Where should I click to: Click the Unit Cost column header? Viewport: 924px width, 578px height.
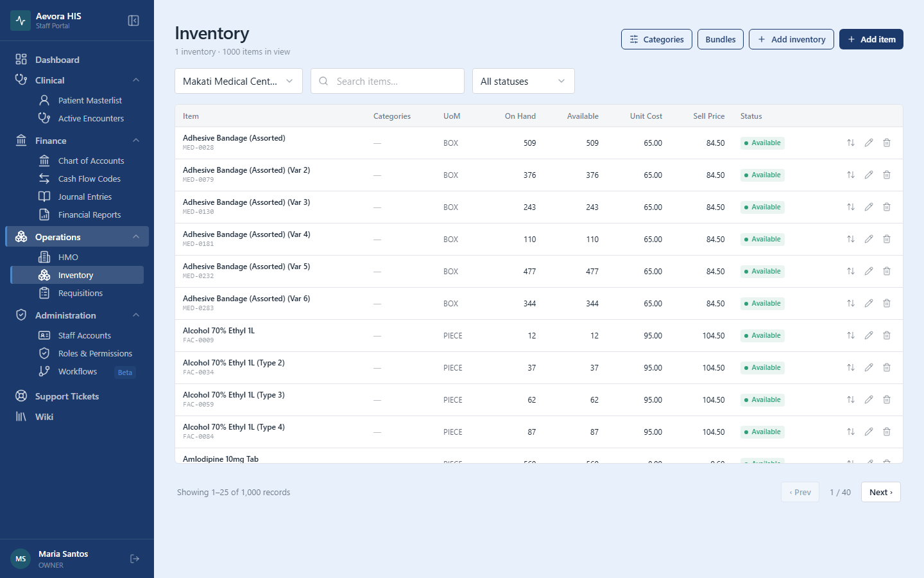pos(646,116)
